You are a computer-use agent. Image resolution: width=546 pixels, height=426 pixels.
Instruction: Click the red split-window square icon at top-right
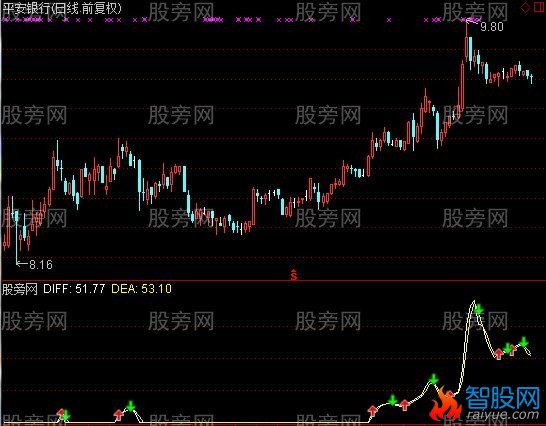tap(539, 7)
